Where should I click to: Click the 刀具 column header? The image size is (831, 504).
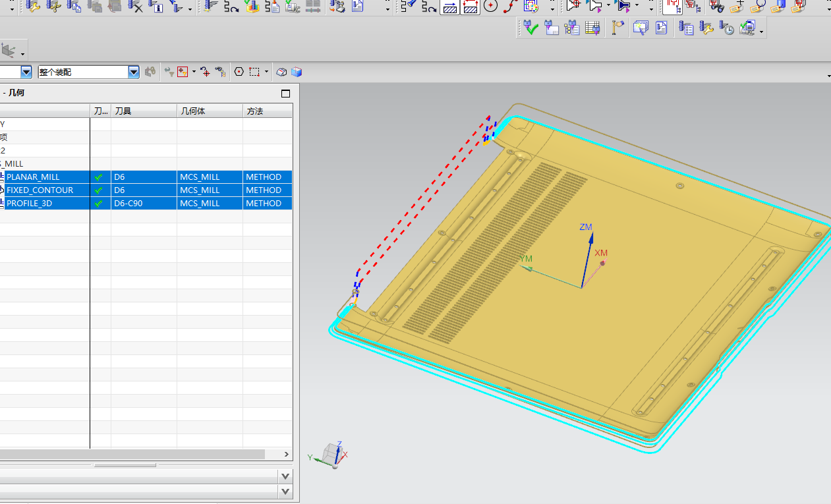144,111
